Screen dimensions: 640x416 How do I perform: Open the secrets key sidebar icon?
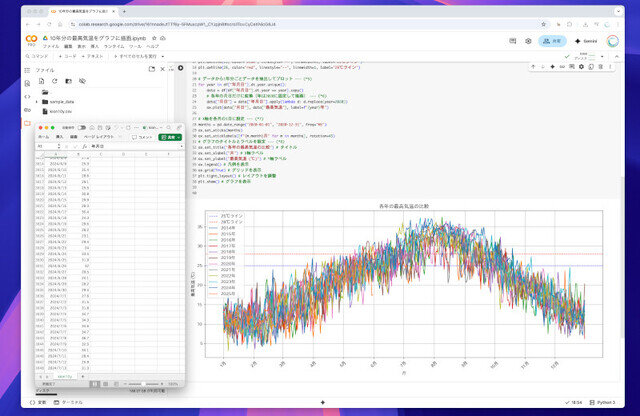coord(27,110)
